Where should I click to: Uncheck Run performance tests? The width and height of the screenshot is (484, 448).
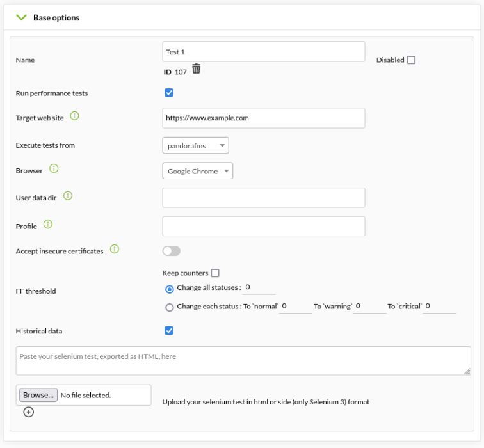click(x=169, y=93)
